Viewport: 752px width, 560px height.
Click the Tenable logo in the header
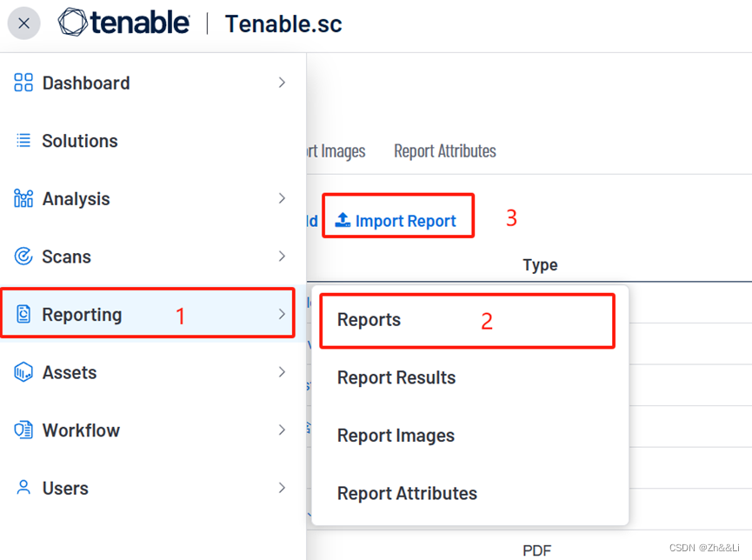pyautogui.click(x=123, y=23)
